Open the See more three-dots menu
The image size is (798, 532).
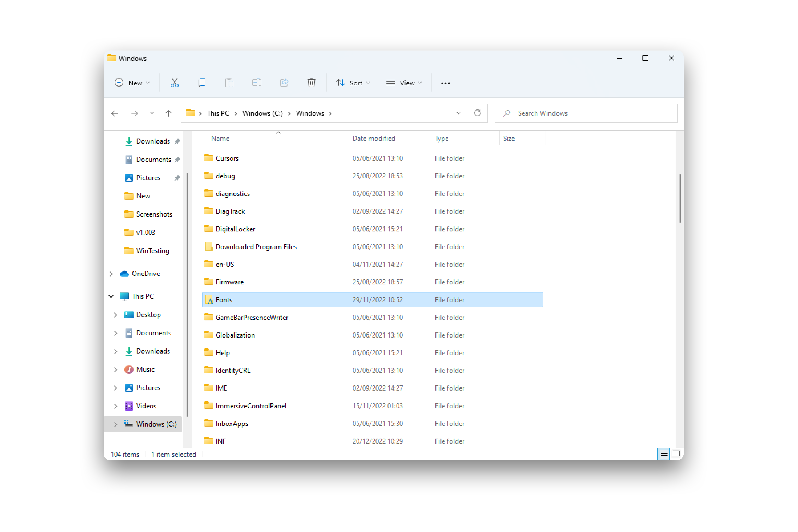445,83
